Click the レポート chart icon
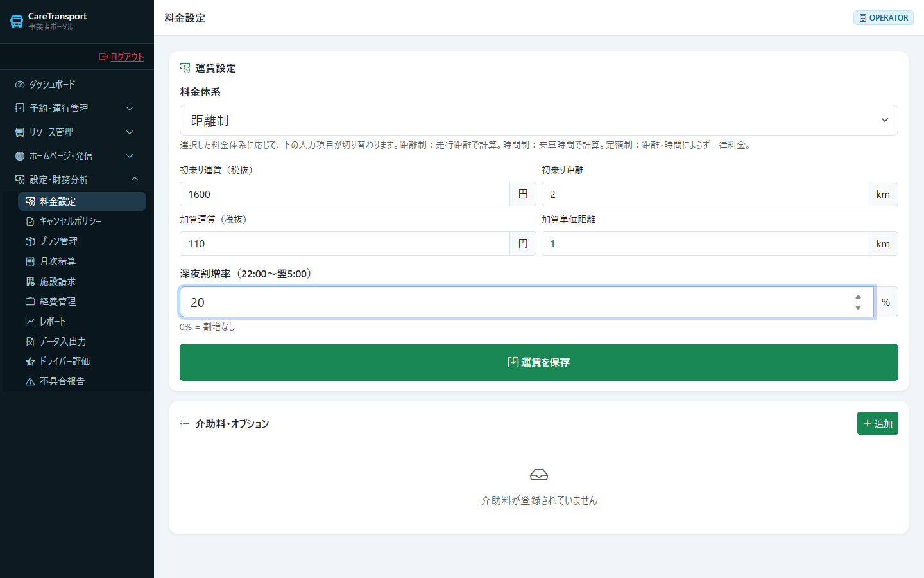The image size is (924, 578). pyautogui.click(x=30, y=322)
